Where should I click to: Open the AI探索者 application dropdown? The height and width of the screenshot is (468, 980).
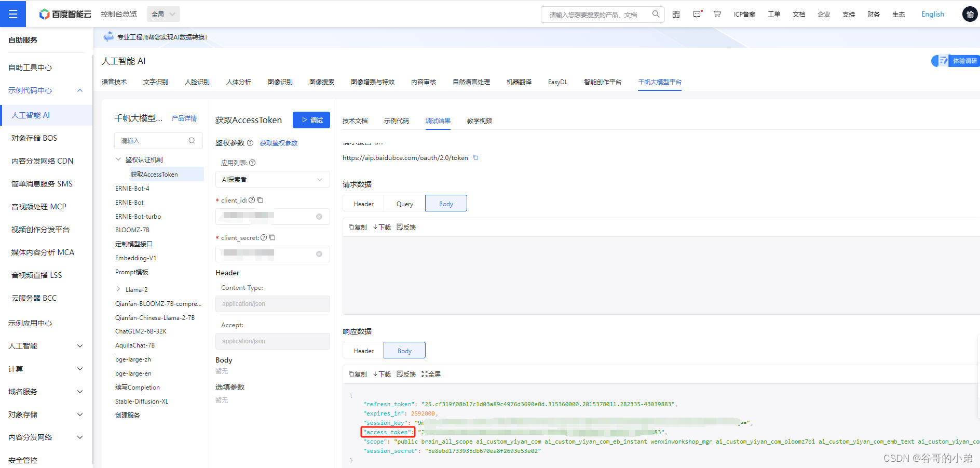coord(273,179)
